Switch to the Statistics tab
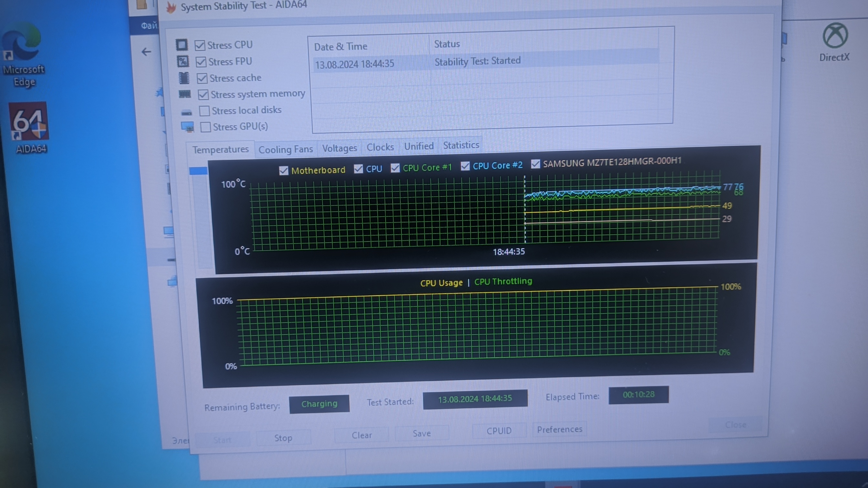 point(461,145)
